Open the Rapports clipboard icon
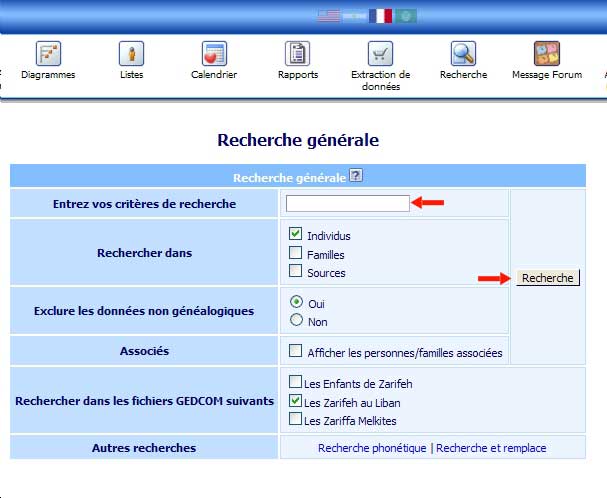Image resolution: width=607 pixels, height=498 pixels. [297, 54]
